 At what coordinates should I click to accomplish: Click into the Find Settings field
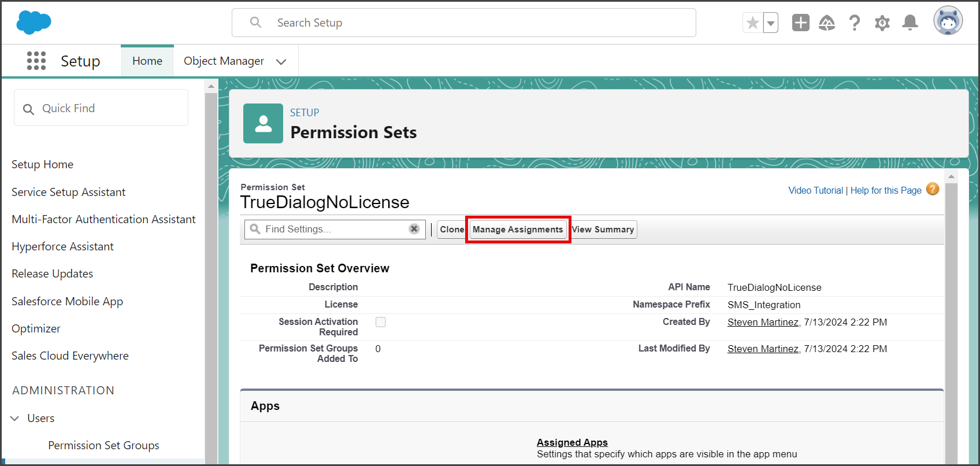pos(335,229)
